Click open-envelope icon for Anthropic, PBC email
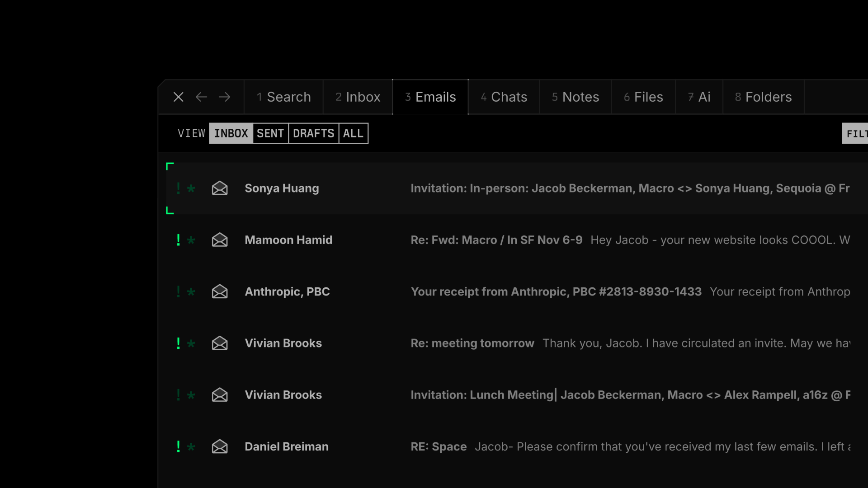 click(220, 291)
